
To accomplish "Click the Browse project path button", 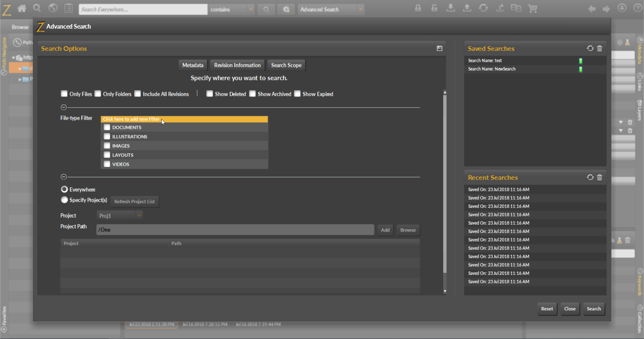I will tap(408, 230).
